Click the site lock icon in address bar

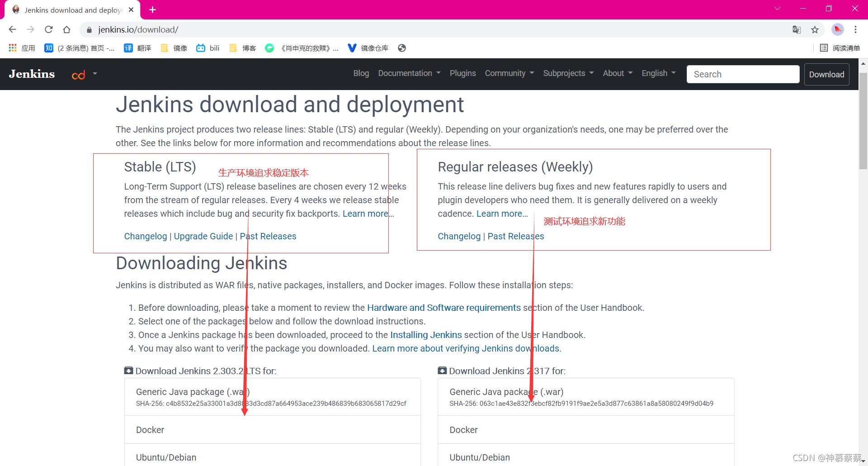click(x=89, y=30)
